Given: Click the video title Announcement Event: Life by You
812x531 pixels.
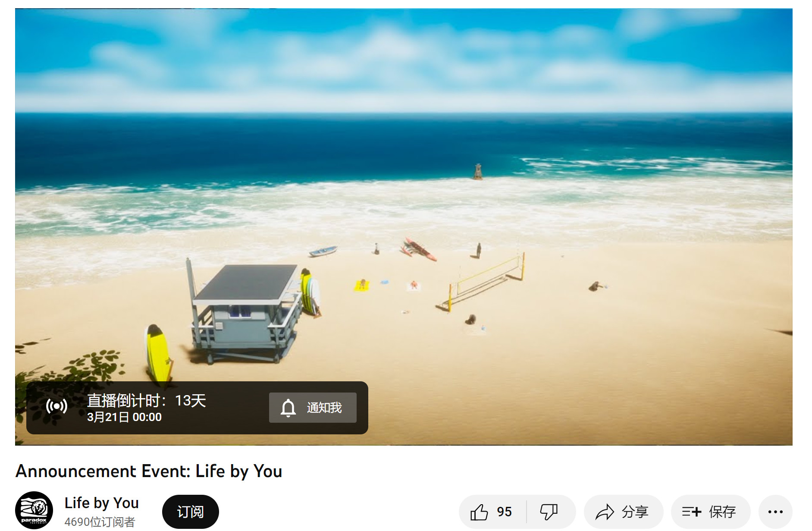Looking at the screenshot, I should 149,471.
